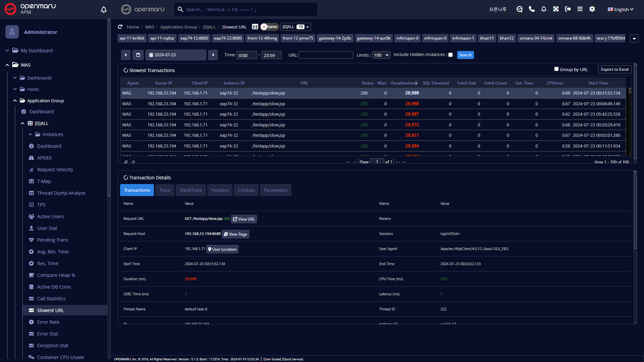Click the Search button

click(465, 55)
